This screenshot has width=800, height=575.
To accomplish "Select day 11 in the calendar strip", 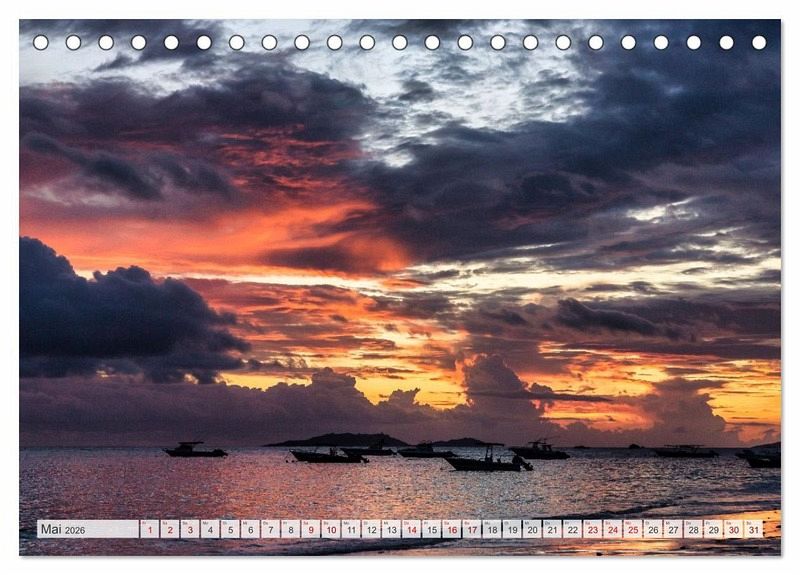I will coord(351,530).
